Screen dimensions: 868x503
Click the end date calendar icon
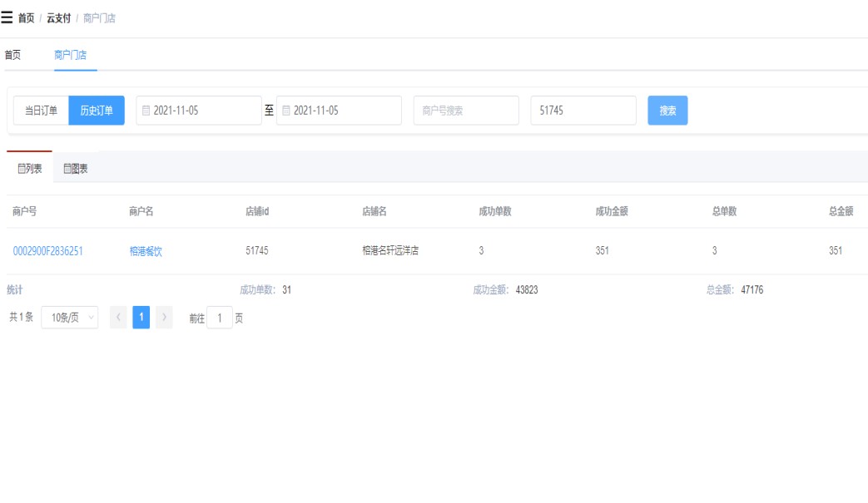(x=286, y=111)
